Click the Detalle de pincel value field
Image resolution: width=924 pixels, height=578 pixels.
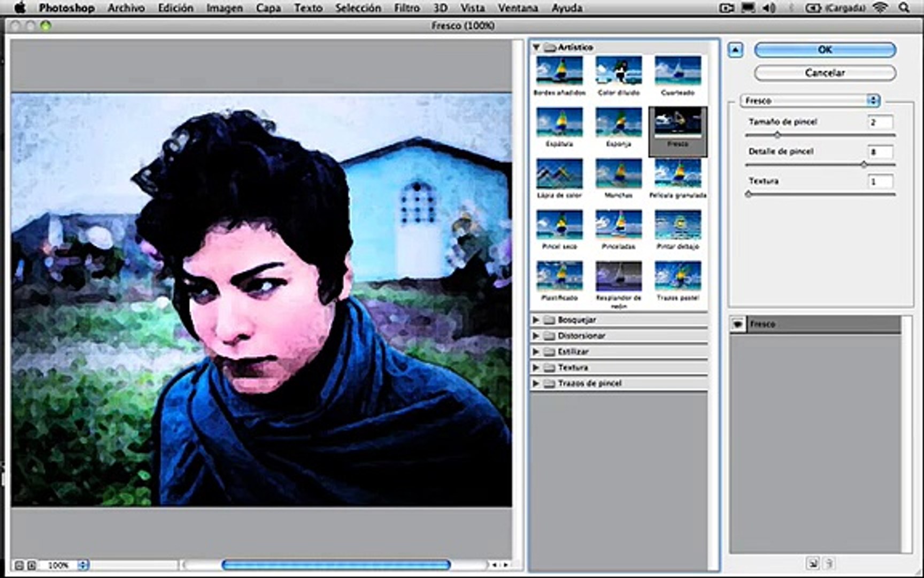(880, 151)
